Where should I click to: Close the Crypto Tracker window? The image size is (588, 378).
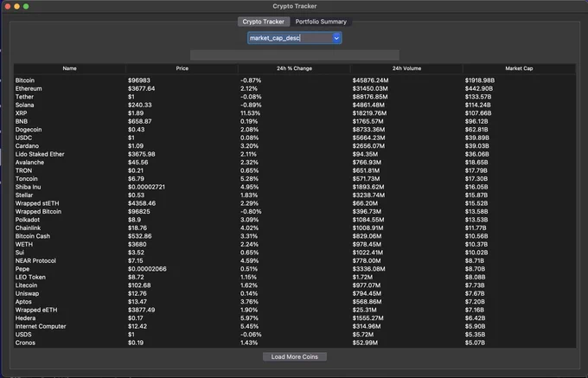[x=8, y=6]
